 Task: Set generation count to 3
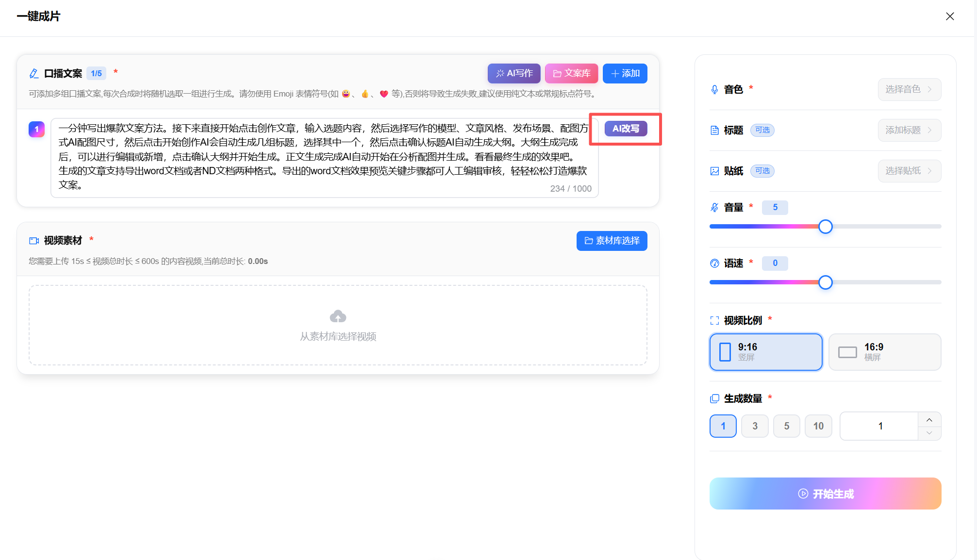pyautogui.click(x=755, y=426)
